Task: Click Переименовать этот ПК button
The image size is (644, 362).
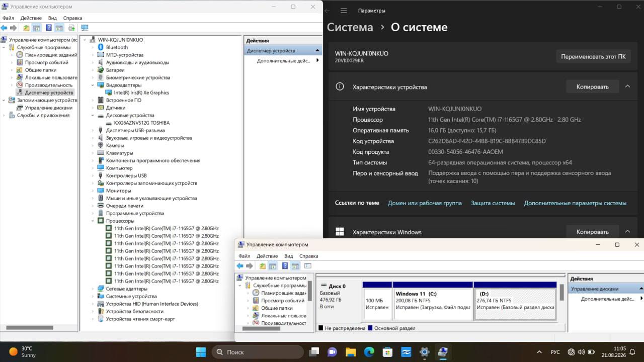Action: click(x=593, y=56)
